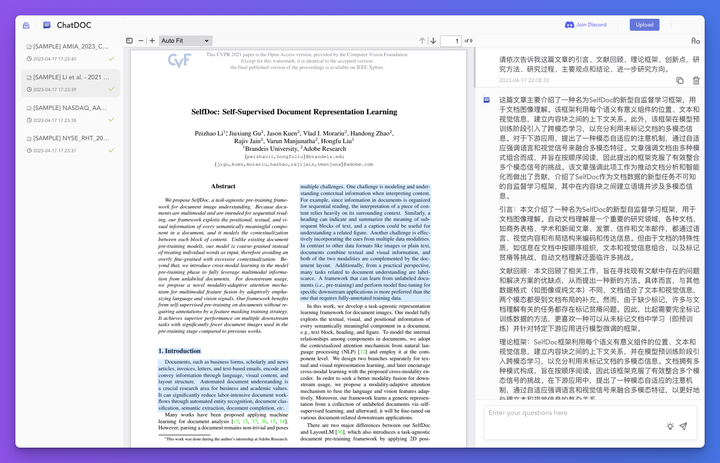Viewport: 720px width, 463px height.
Task: Open the [SAMPLE] NYSE_RHT_20... document
Action: pos(71,144)
